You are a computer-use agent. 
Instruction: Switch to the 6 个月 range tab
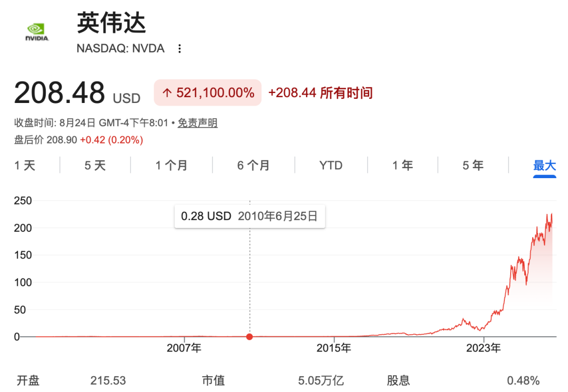(x=253, y=166)
